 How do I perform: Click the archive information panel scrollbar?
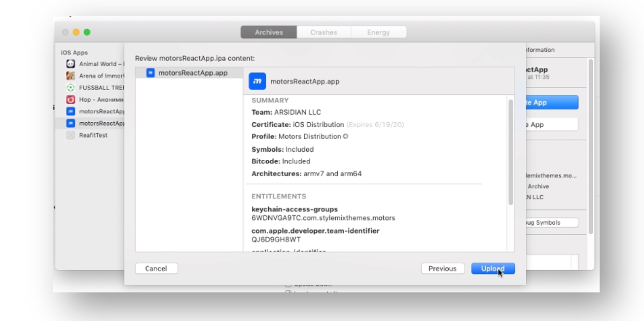click(x=590, y=148)
